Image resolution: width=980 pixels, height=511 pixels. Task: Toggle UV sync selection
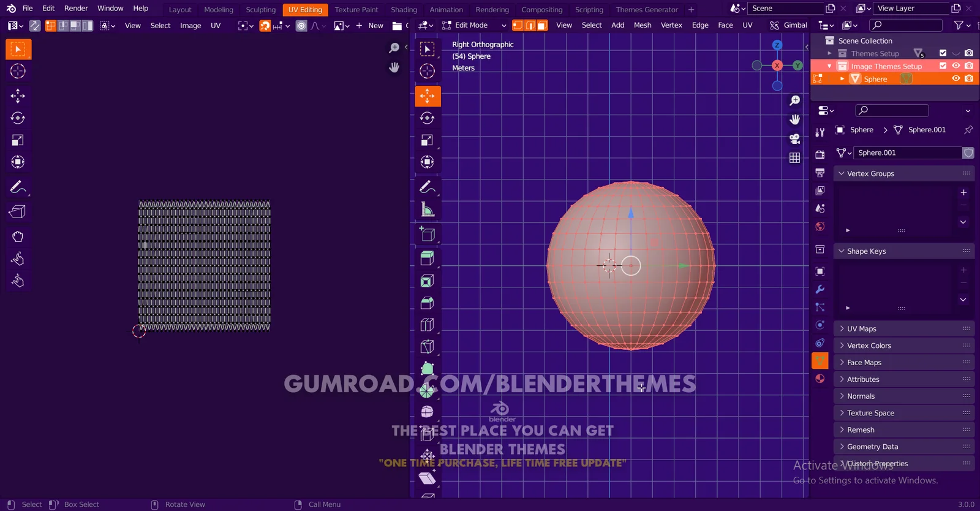pyautogui.click(x=35, y=26)
